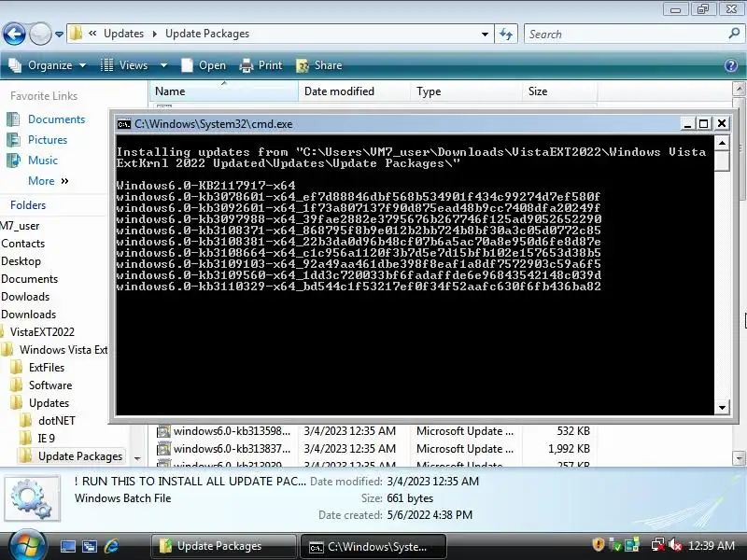
Task: Select Updates folder in tree
Action: click(40, 403)
